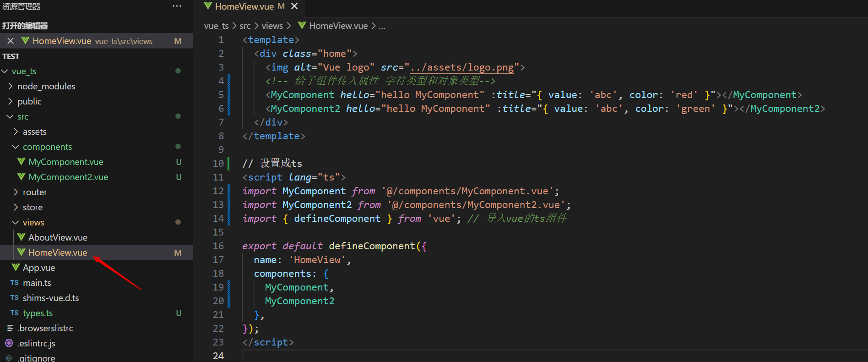Click the Vue icon of AboutView.vue
Image resolution: width=868 pixels, height=362 pixels.
[x=21, y=237]
